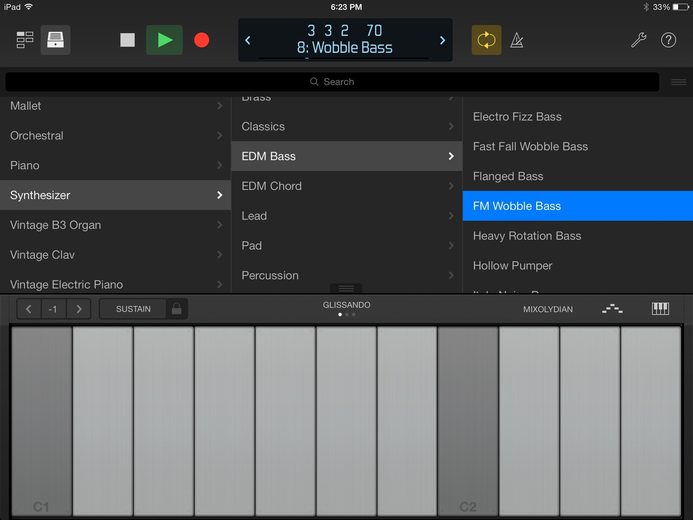The image size is (693, 520).
Task: Start playback with the green play button
Action: coord(164,40)
